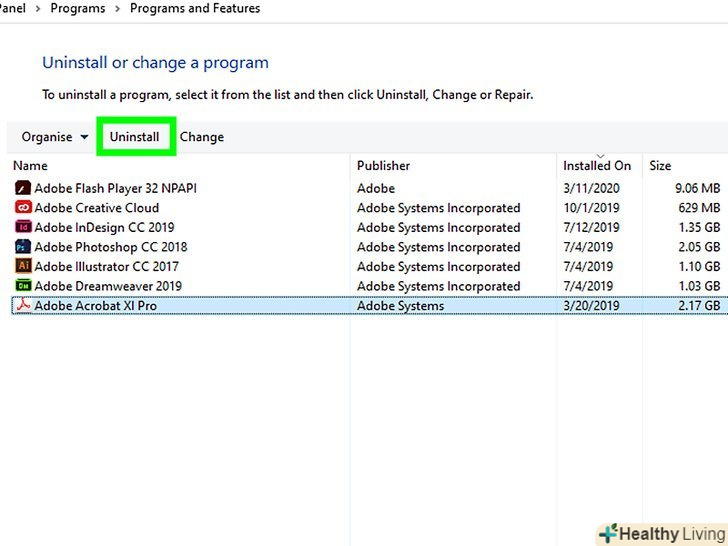Sort the list by Name column
The width and height of the screenshot is (728, 546).
click(30, 166)
